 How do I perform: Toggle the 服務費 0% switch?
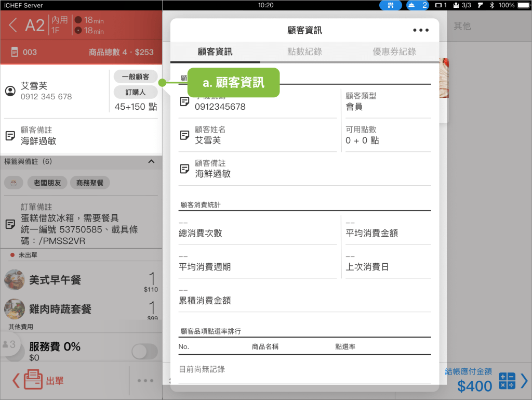pyautogui.click(x=144, y=352)
